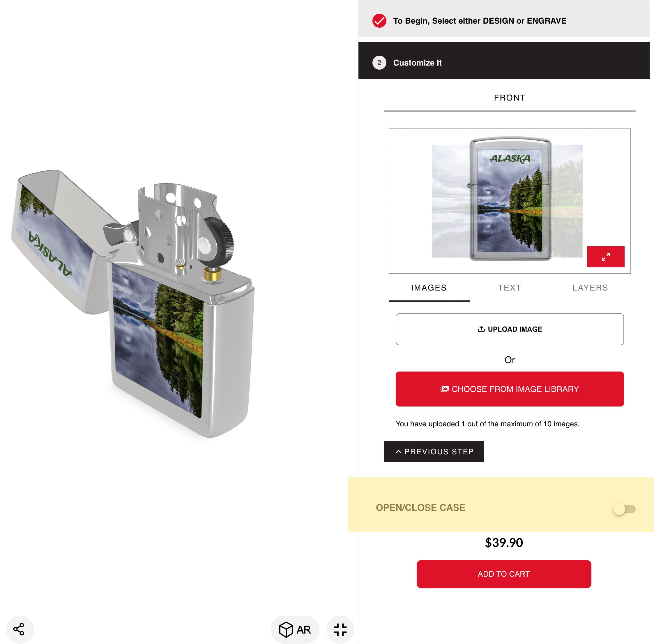Click ADD TO CART button
The width and height of the screenshot is (654, 644).
pos(504,574)
